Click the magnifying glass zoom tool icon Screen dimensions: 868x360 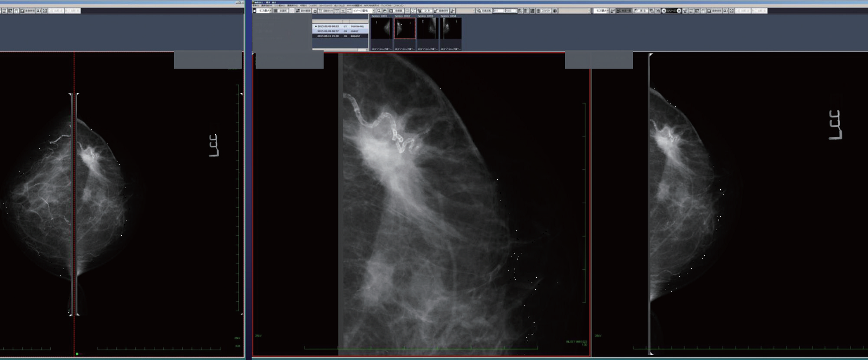[379, 11]
